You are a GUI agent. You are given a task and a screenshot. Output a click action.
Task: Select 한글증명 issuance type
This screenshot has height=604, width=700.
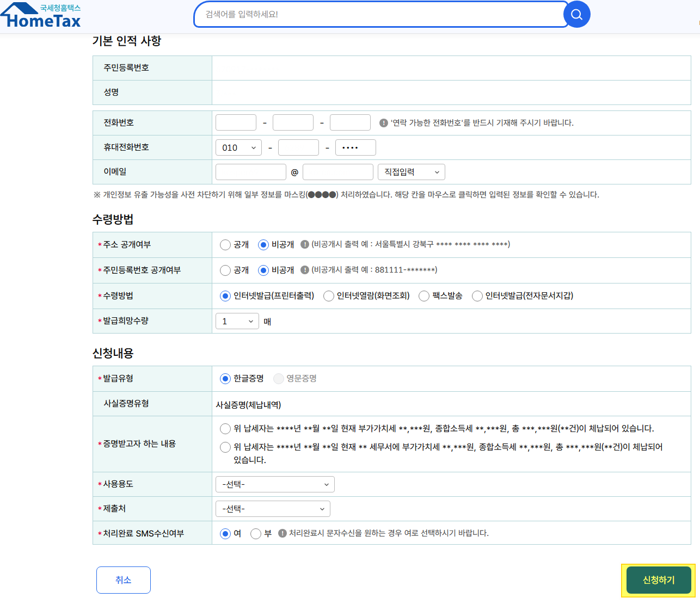coord(225,379)
